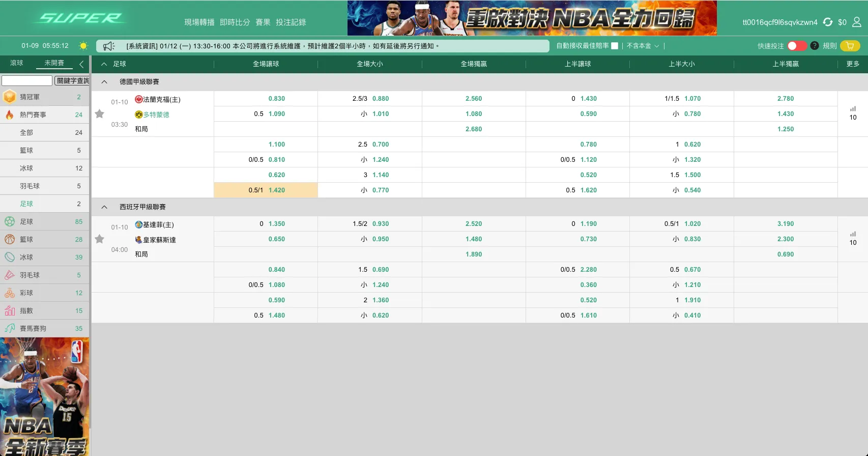Open 不含本金 odds dropdown
Viewport: 868px width, 456px height.
(x=643, y=46)
